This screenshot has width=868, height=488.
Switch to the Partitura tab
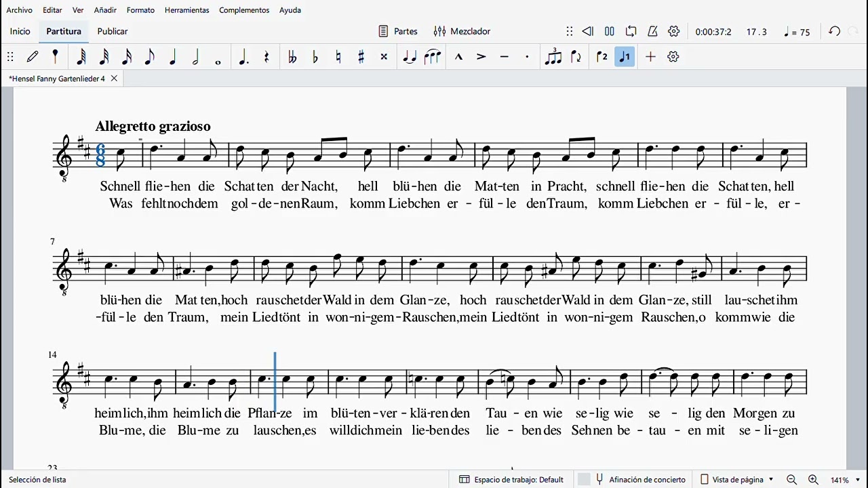[x=64, y=31]
